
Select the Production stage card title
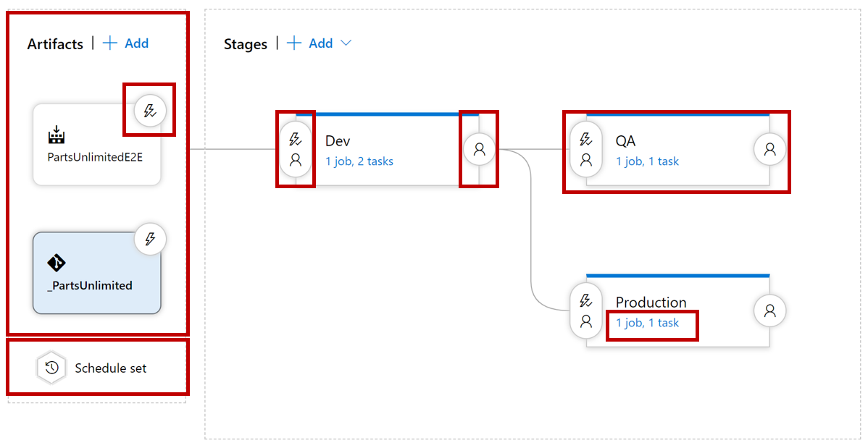pos(651,303)
